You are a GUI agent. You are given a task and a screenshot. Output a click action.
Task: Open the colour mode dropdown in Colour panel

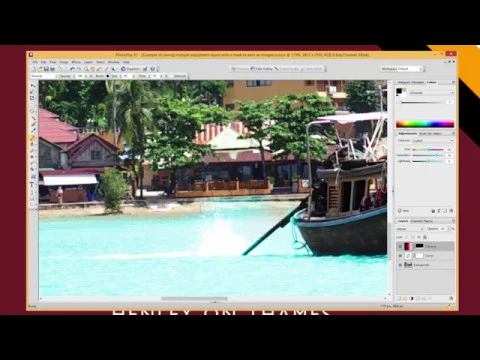431,93
